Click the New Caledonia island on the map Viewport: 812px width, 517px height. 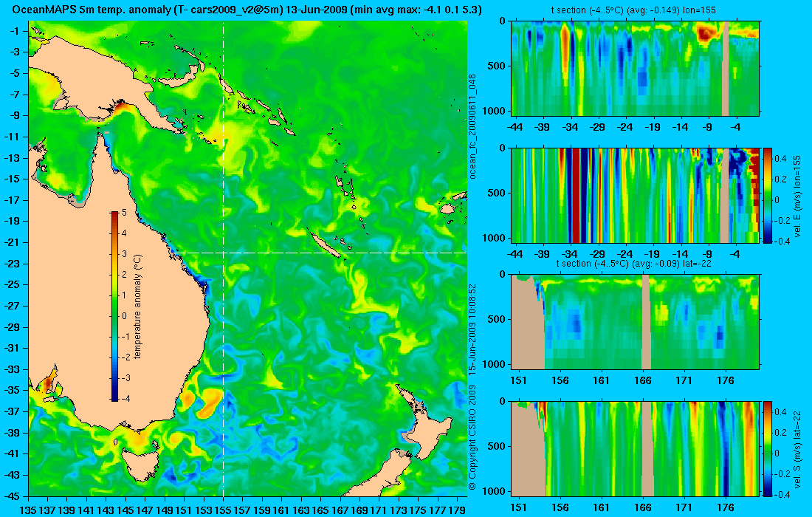coord(326,244)
